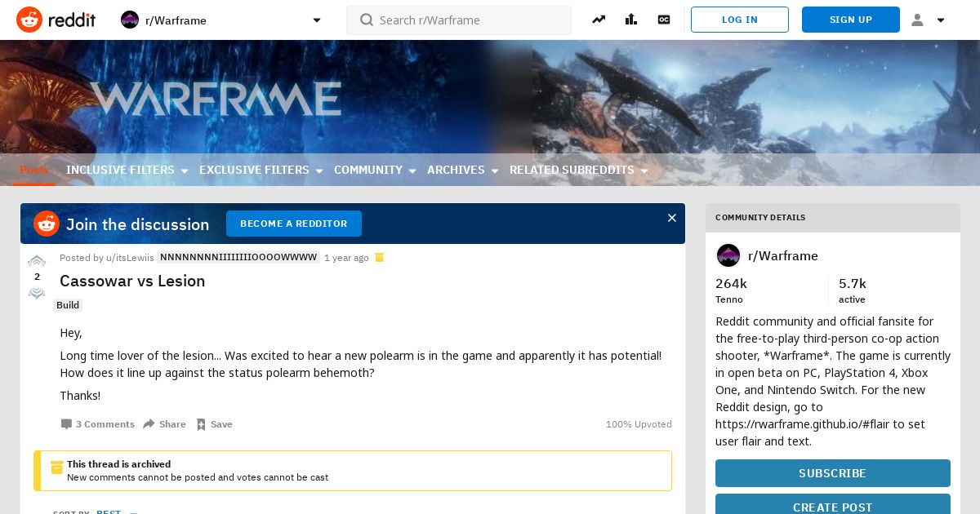This screenshot has height=514, width=980.
Task: Click the Cassowar vs Lesion title
Action: click(132, 281)
